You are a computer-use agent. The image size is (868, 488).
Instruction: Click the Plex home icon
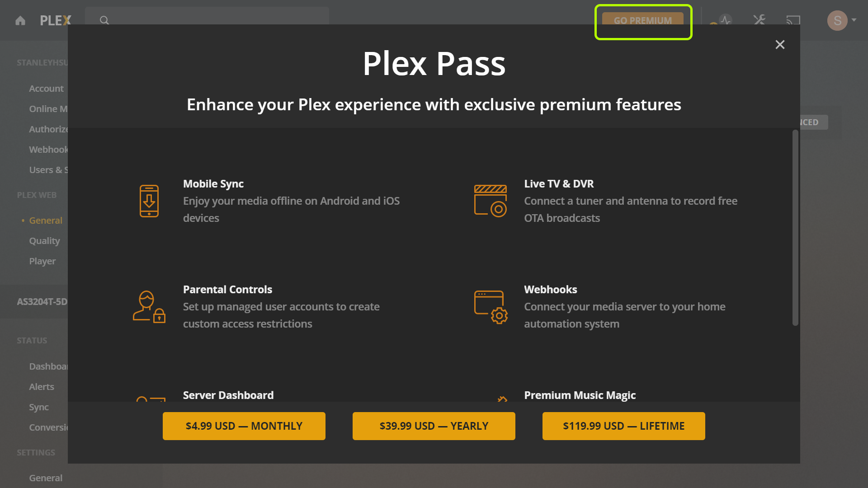click(20, 20)
